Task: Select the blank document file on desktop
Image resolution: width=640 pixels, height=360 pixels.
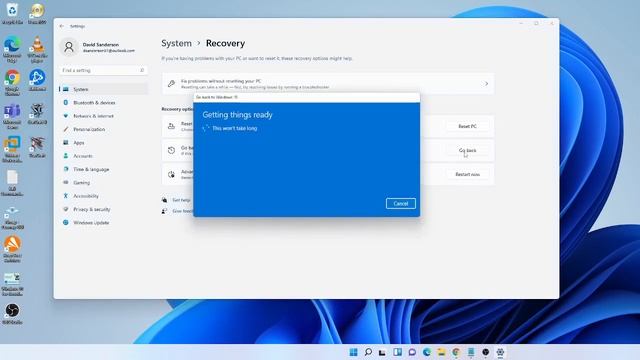Action: [x=12, y=182]
